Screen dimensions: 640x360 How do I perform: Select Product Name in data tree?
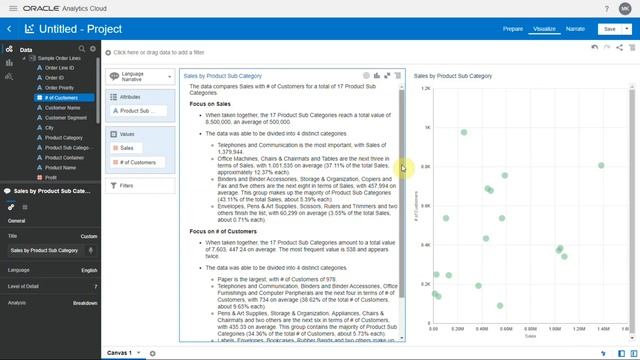click(60, 168)
